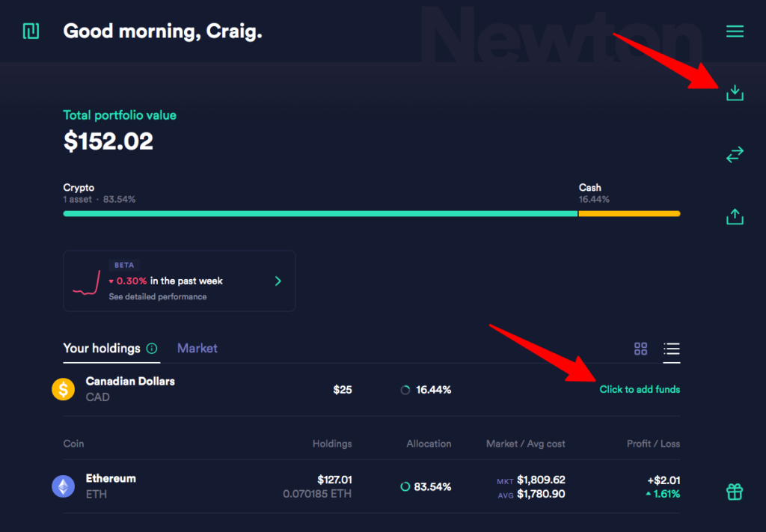The image size is (766, 532).
Task: Click the 83.54% Ethereum allocation value
Action: [x=432, y=486]
